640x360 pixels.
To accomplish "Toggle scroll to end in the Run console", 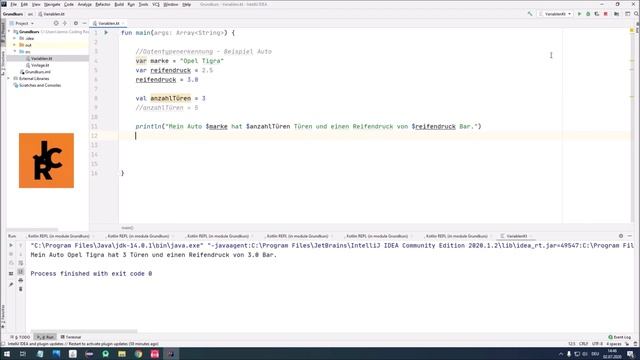I will click(x=20, y=271).
